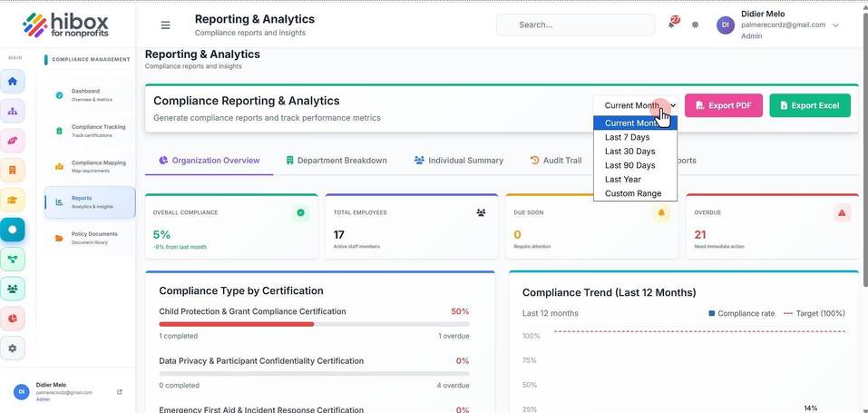868x413 pixels.
Task: Click the Overall Compliance 5% value
Action: click(x=161, y=234)
